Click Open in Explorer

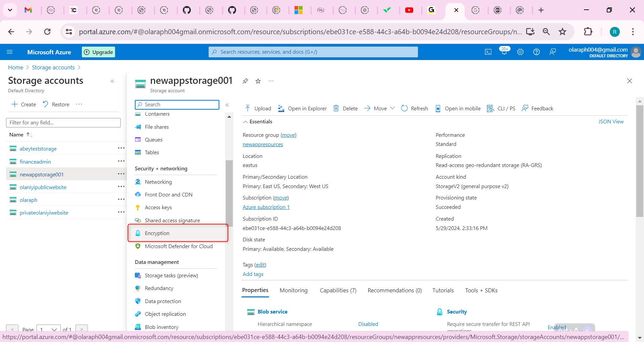click(302, 108)
